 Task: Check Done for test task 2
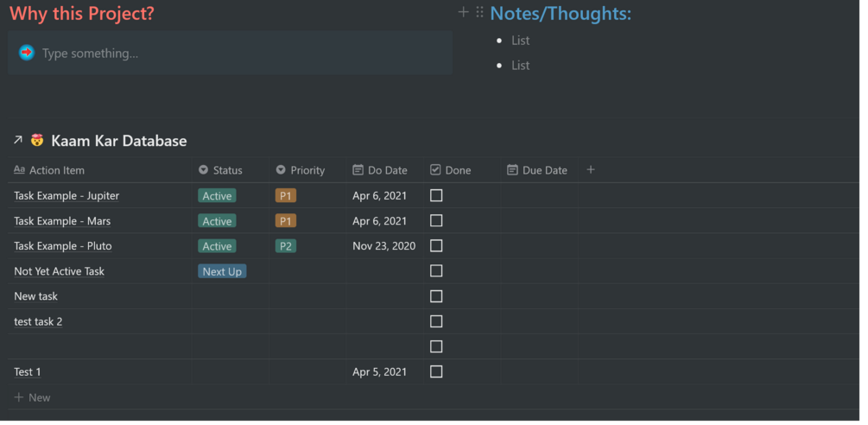coord(436,321)
